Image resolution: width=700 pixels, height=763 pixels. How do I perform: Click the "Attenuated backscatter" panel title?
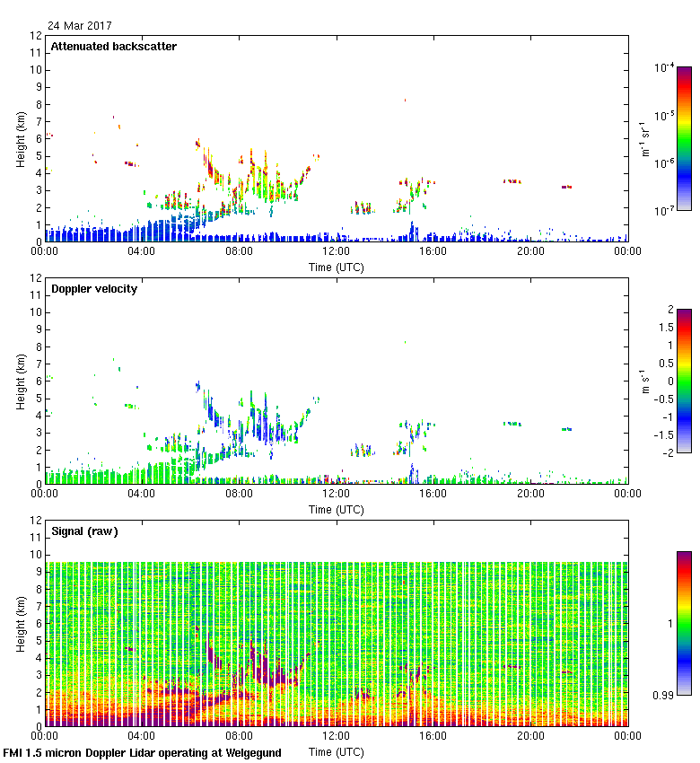tap(113, 47)
